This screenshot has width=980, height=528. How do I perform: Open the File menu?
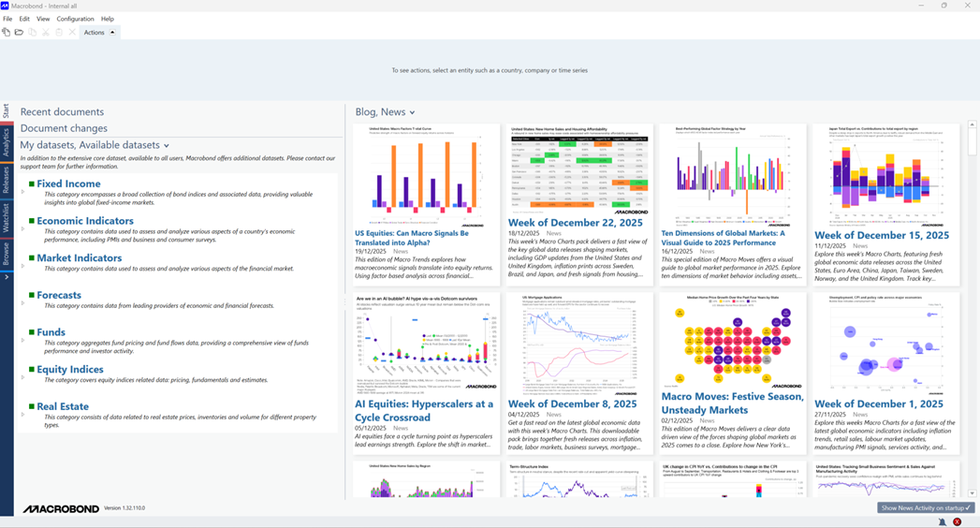(x=7, y=19)
